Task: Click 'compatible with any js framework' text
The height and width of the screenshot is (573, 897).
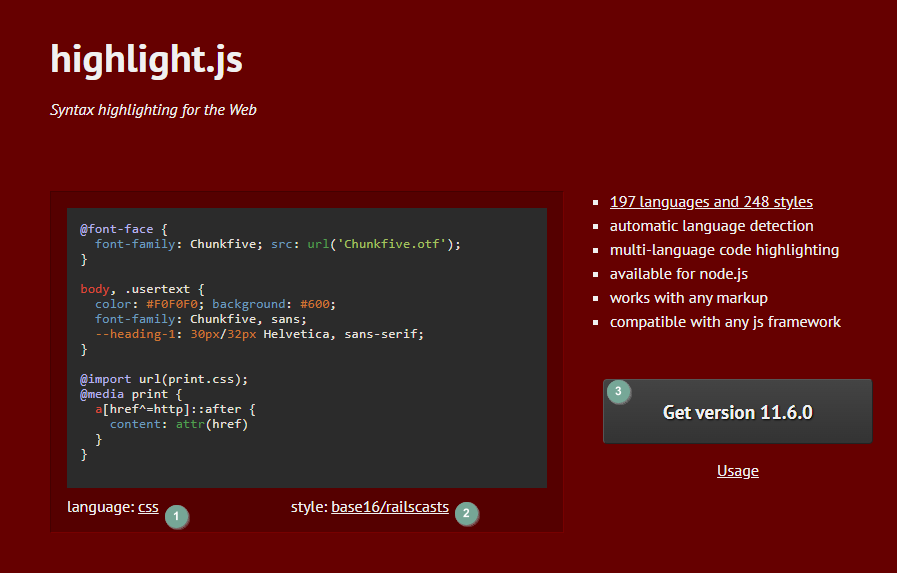Action: tap(725, 322)
